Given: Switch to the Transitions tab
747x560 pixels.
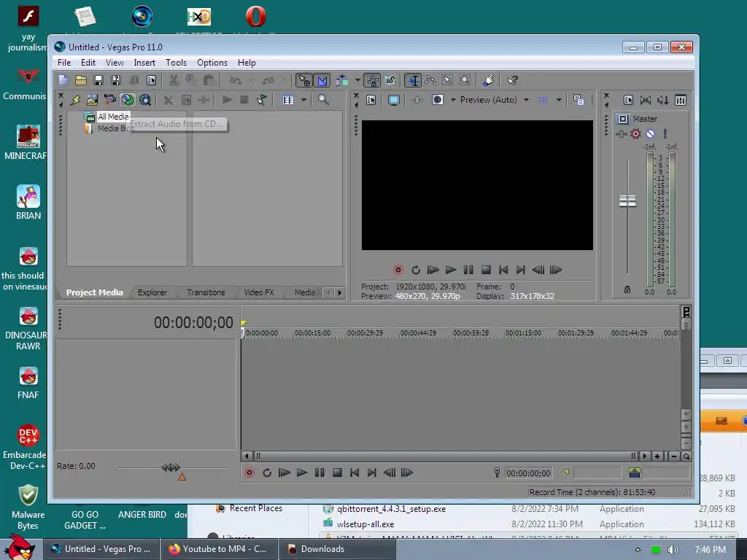Looking at the screenshot, I should click(206, 292).
